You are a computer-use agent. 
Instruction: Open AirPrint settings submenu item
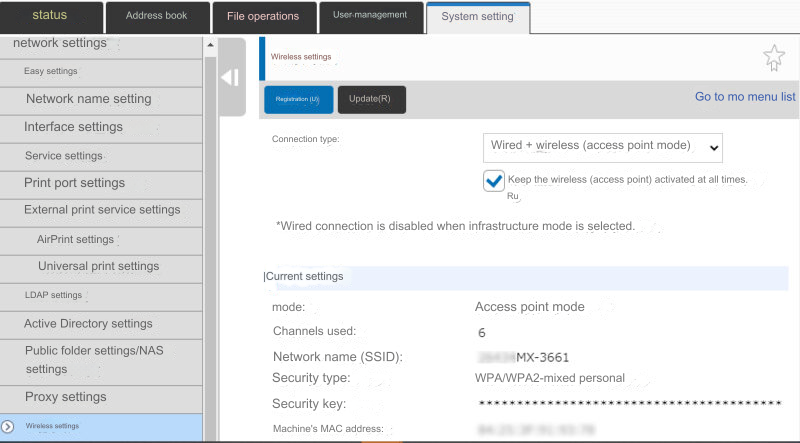coord(75,239)
